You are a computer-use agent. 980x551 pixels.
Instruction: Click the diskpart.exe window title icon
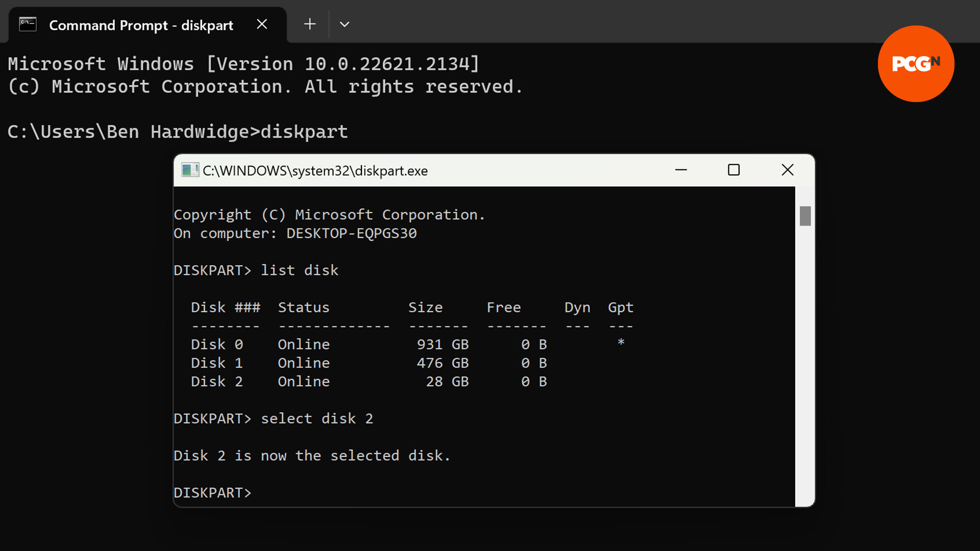point(190,170)
